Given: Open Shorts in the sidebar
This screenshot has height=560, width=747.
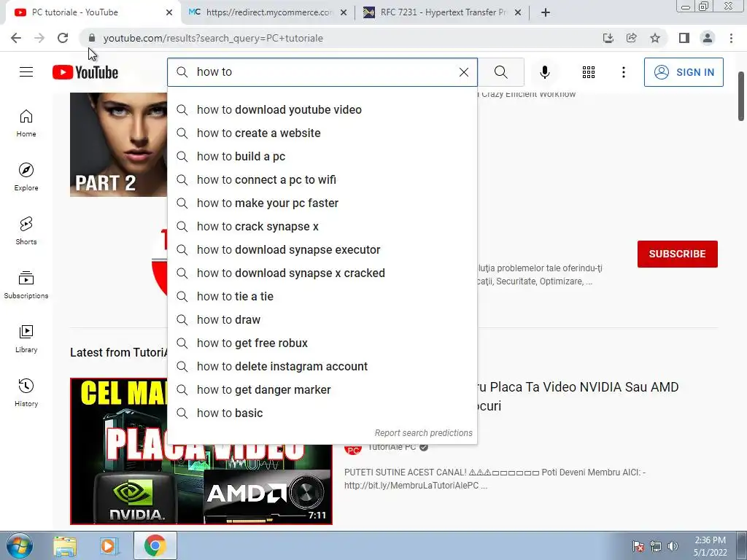Looking at the screenshot, I should point(26,231).
